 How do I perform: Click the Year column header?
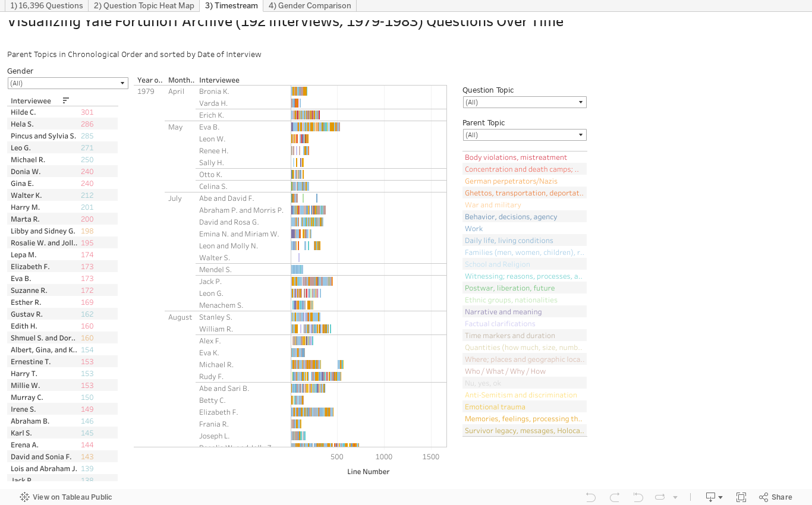[x=149, y=80]
